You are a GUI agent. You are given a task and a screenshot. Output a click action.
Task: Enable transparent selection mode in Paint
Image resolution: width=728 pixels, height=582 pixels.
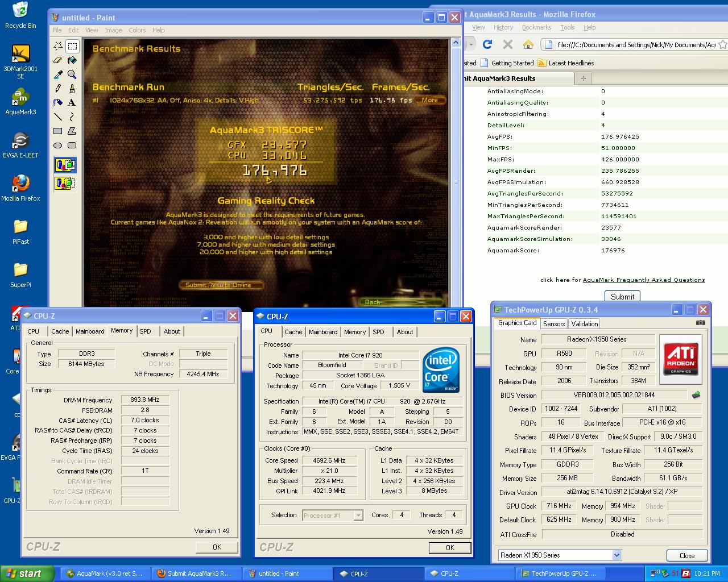(x=65, y=184)
